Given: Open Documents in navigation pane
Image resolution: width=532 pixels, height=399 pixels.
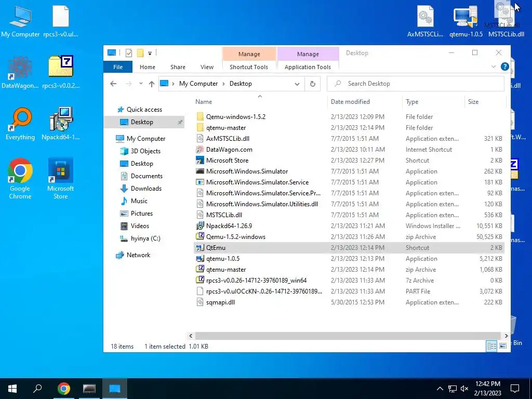Looking at the screenshot, I should 147,176.
